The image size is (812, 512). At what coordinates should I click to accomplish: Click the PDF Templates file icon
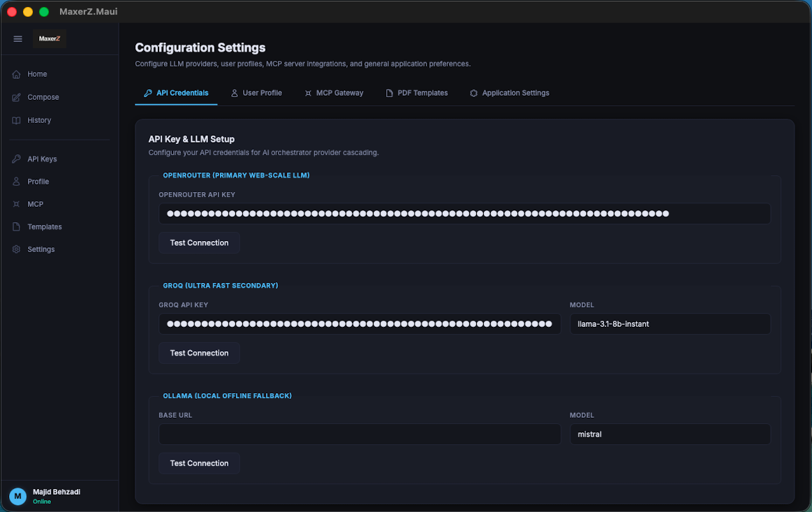click(390, 94)
